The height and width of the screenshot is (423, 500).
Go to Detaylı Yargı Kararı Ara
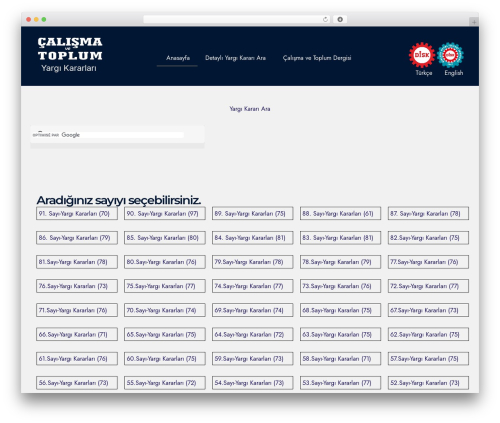coord(235,58)
